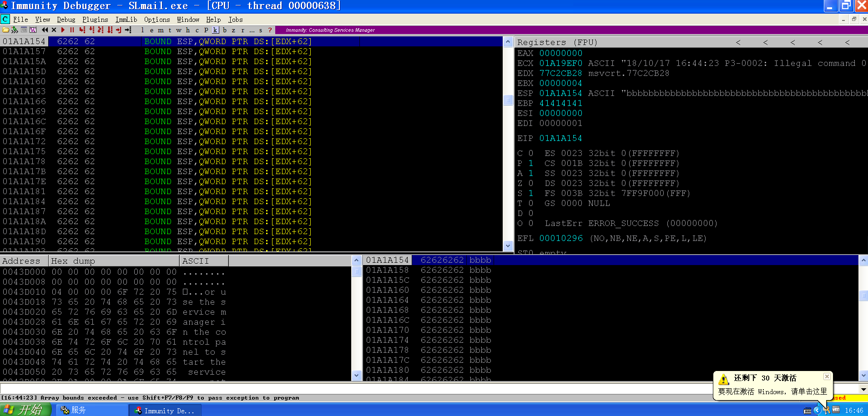Open the Jobs menu
The image size is (868, 416).
click(235, 20)
